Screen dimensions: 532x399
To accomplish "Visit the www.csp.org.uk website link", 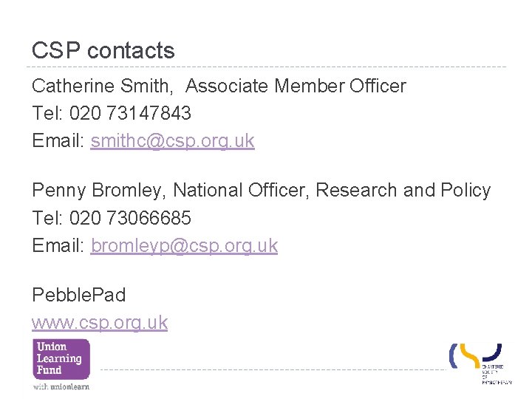I will [x=100, y=323].
